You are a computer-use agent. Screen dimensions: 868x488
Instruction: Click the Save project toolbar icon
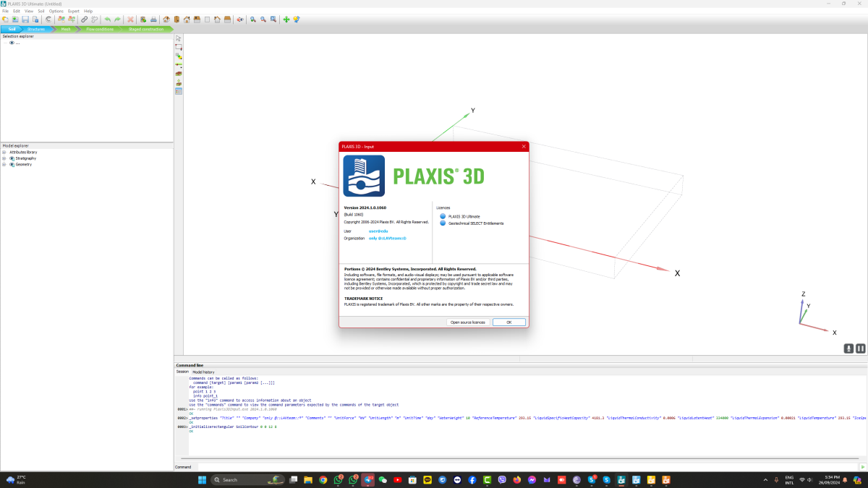point(25,20)
